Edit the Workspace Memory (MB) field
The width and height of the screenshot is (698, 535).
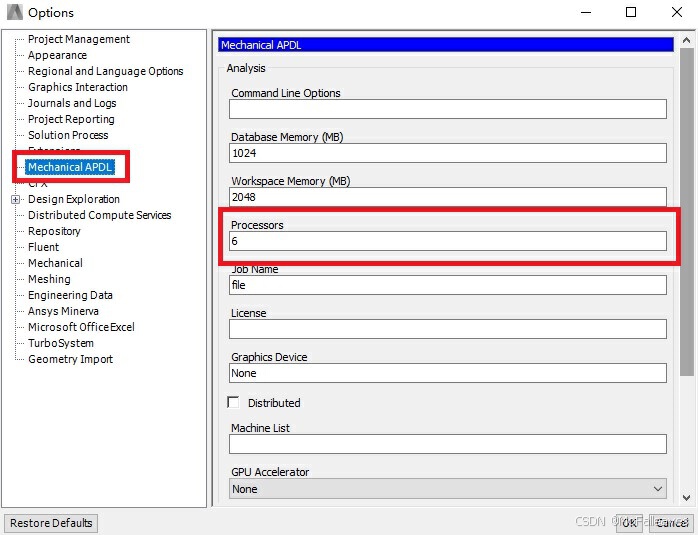tap(448, 197)
